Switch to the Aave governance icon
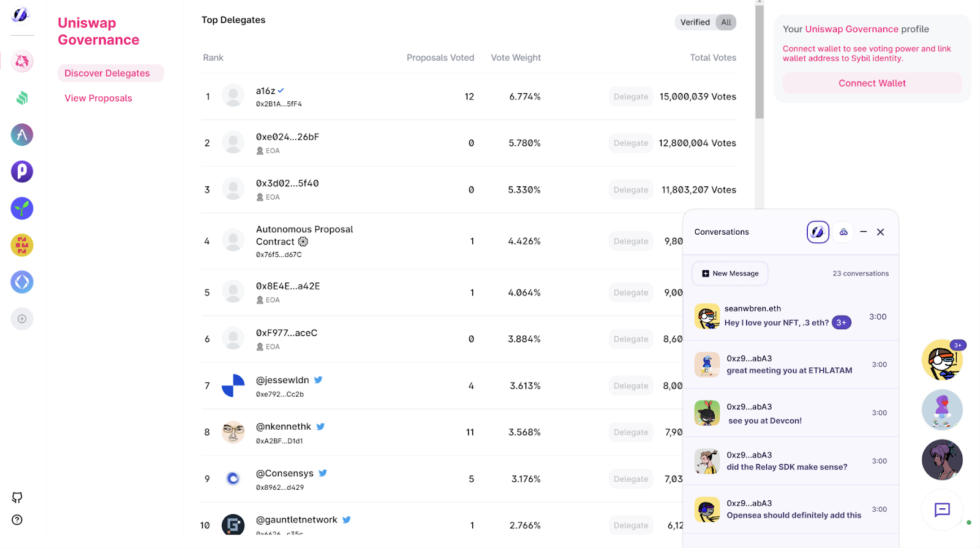 pyautogui.click(x=22, y=135)
